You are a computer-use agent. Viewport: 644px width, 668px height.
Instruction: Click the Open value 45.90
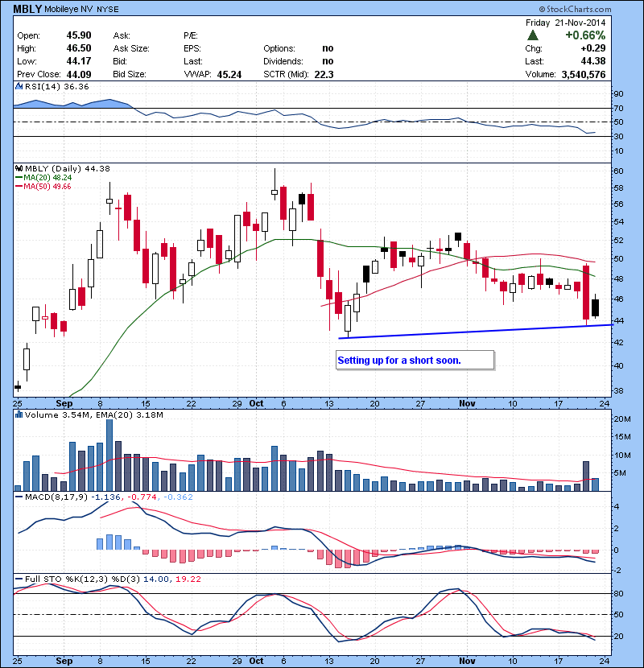[x=79, y=35]
